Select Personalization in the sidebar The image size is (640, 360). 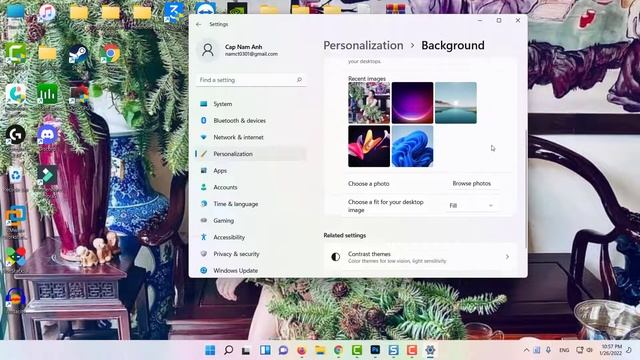click(251, 154)
